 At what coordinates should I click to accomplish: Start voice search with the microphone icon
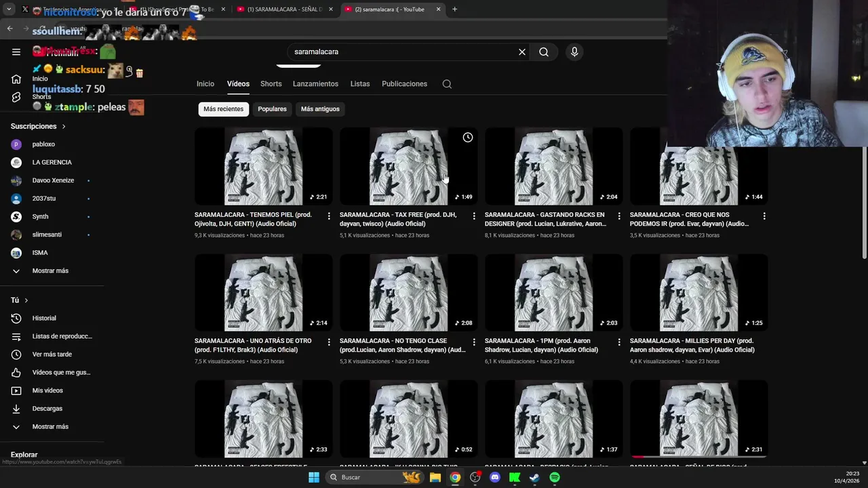pos(574,52)
